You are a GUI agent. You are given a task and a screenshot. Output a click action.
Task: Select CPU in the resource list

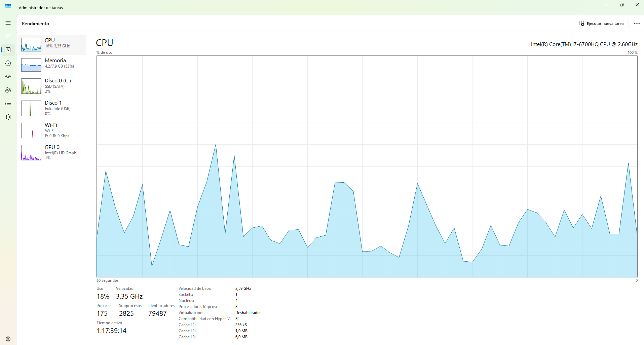pyautogui.click(x=52, y=44)
